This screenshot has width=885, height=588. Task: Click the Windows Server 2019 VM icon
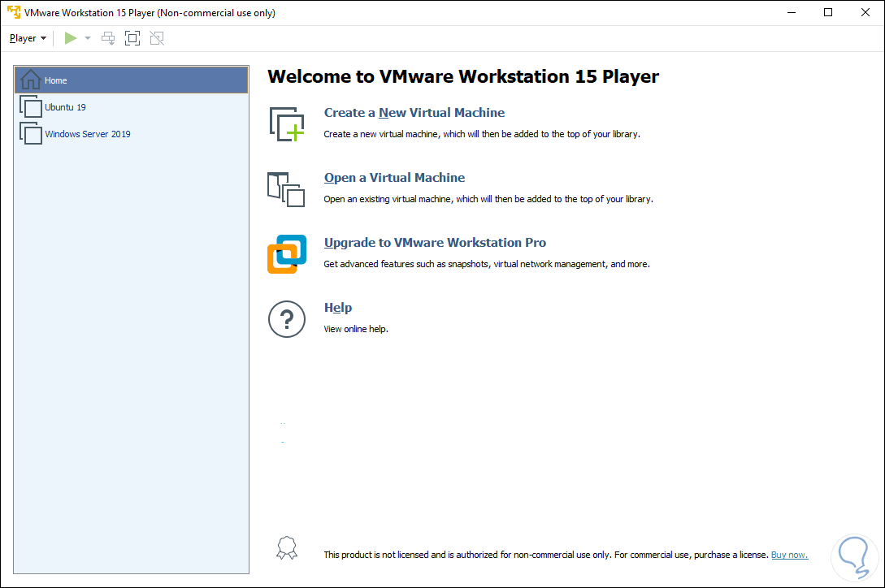tap(31, 134)
